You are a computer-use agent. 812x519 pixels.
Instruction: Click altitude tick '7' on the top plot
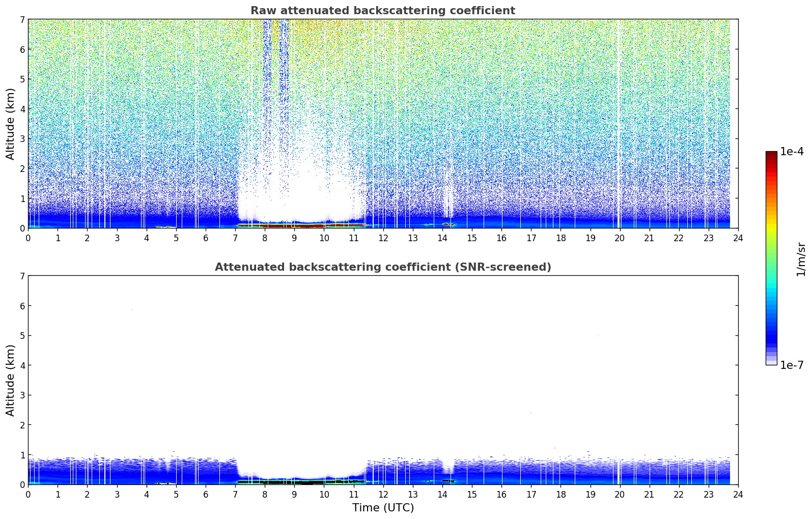(x=22, y=19)
